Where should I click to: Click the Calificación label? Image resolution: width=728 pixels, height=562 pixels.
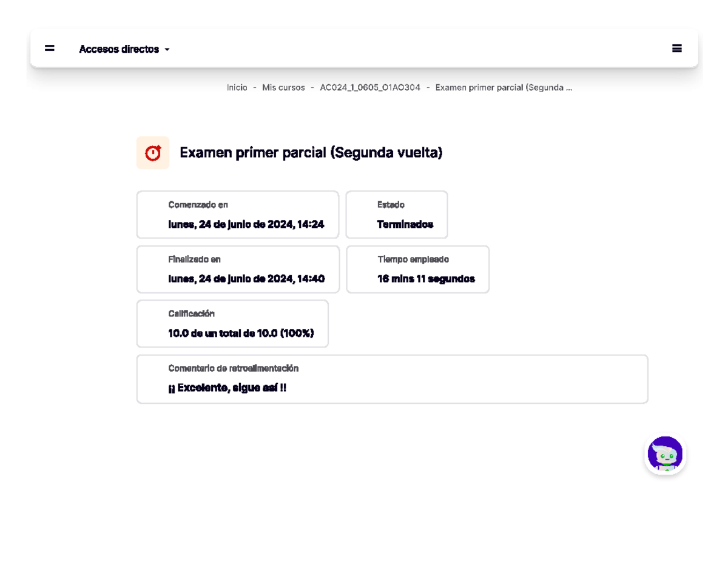191,313
